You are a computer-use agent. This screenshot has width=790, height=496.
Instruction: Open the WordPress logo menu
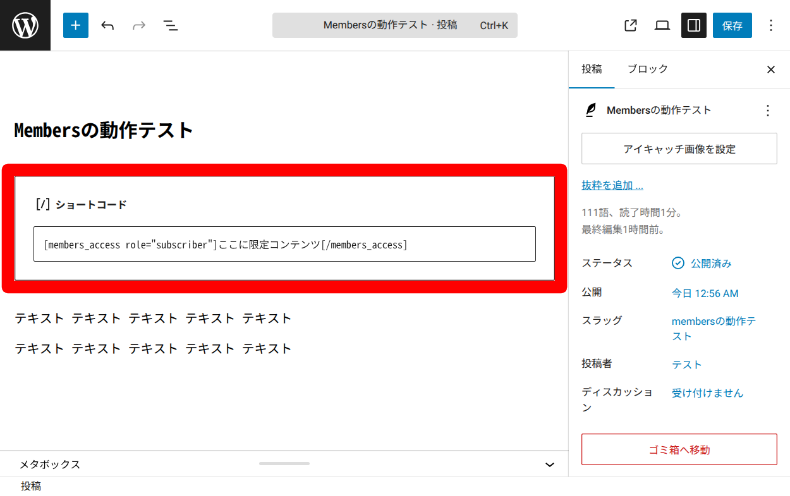pyautogui.click(x=25, y=25)
